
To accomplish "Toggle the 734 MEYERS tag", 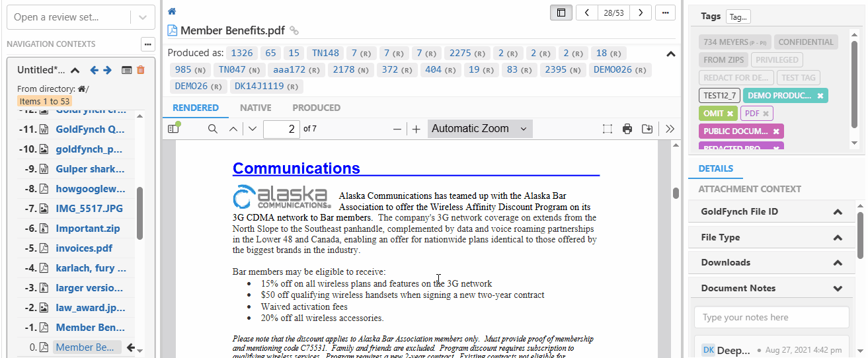I will [734, 42].
